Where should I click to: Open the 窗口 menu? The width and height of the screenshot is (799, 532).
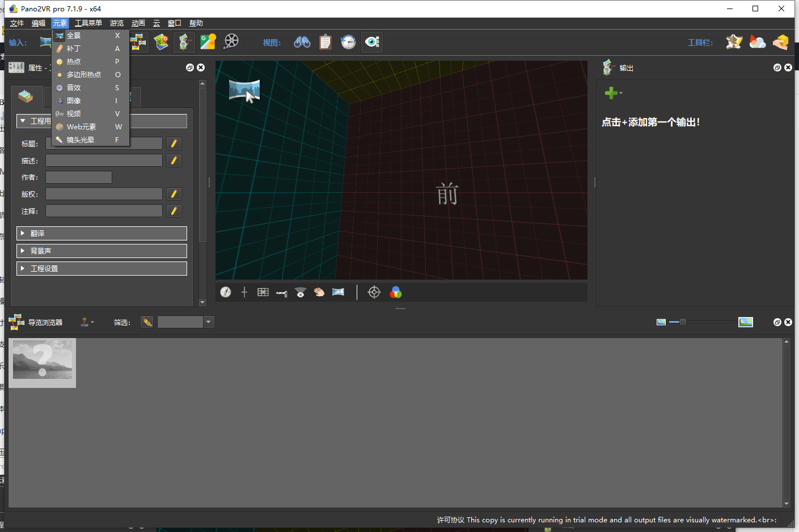click(175, 23)
